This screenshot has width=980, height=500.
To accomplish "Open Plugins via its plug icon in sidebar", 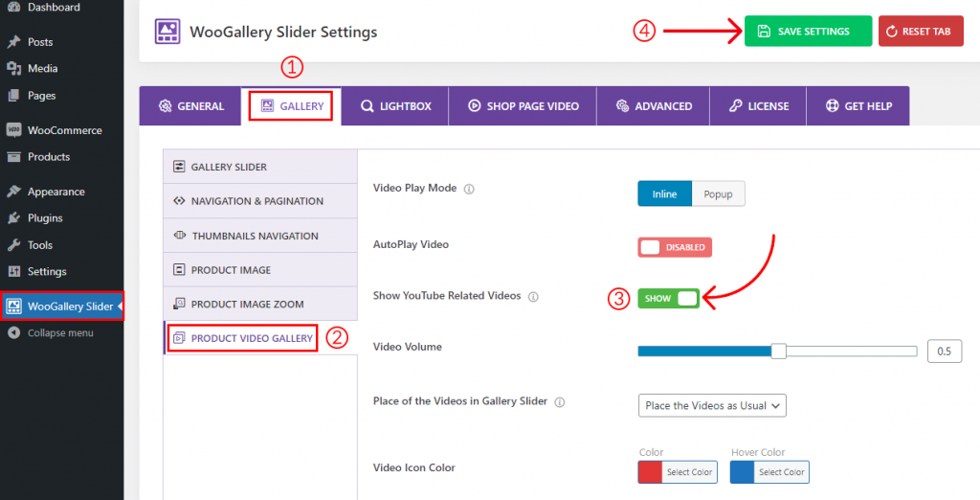I will (x=13, y=218).
